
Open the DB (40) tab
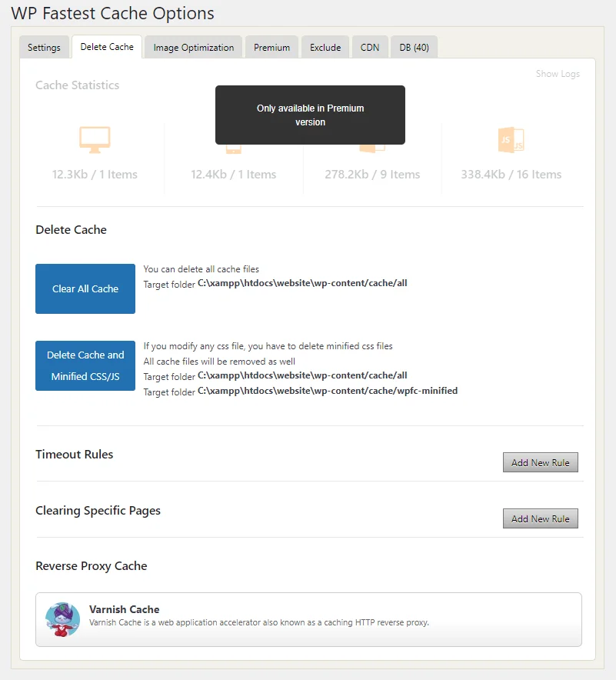pyautogui.click(x=414, y=47)
